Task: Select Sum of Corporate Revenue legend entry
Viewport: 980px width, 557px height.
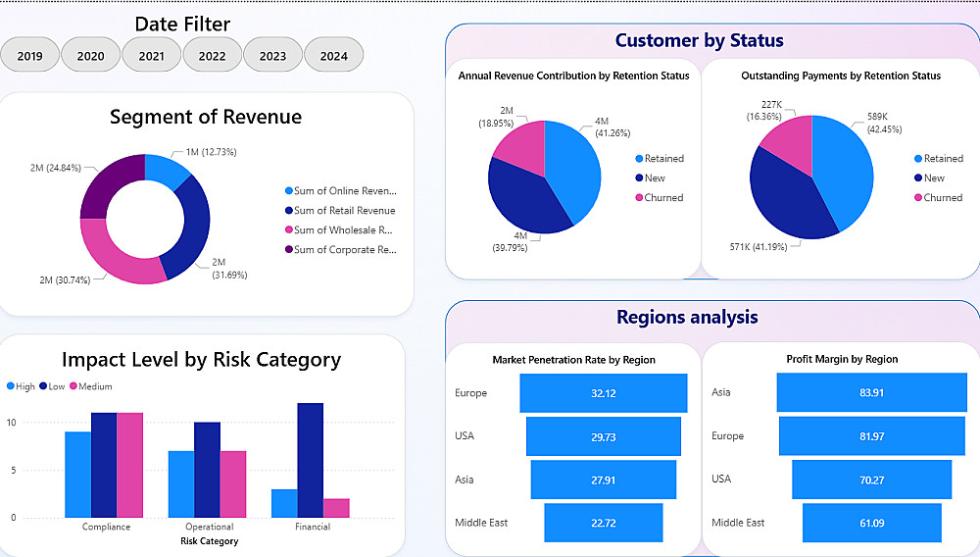Action: [x=341, y=249]
